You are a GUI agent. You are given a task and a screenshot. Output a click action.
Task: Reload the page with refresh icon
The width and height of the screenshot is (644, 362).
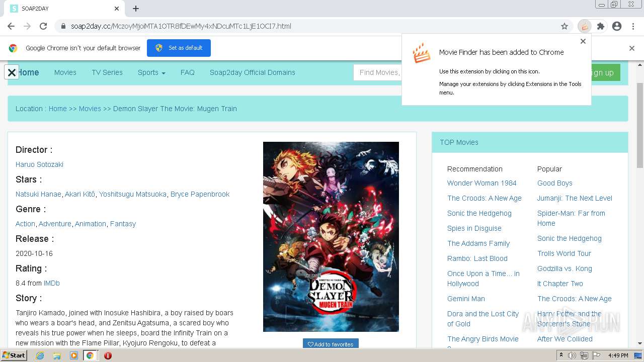[x=43, y=26]
